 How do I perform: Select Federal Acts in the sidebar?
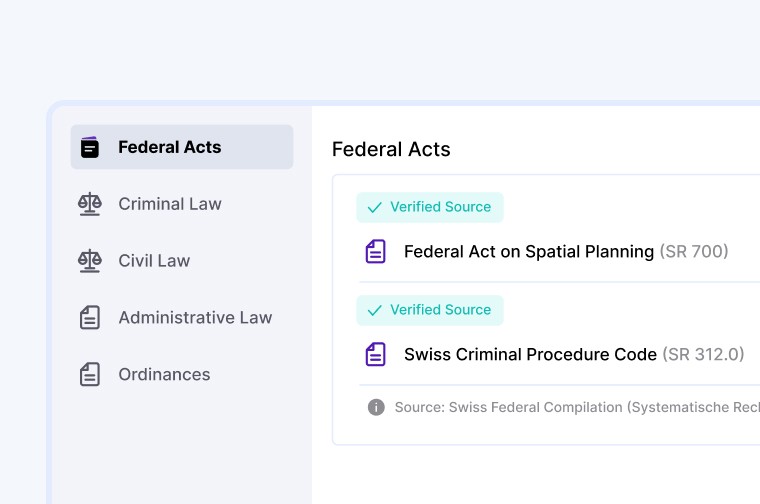169,147
